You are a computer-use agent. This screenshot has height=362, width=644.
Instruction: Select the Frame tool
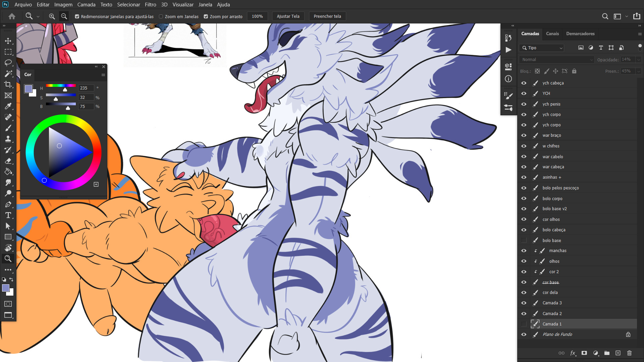click(8, 96)
